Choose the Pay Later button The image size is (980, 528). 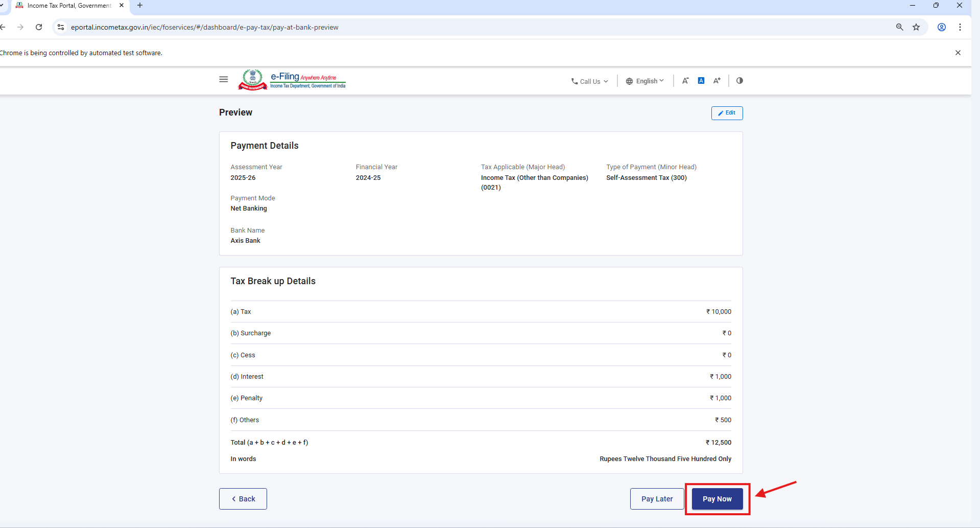pos(657,499)
